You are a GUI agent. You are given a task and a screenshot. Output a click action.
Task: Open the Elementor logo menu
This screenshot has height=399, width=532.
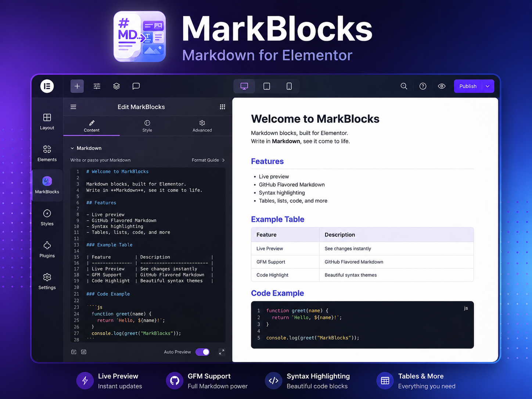pyautogui.click(x=47, y=86)
